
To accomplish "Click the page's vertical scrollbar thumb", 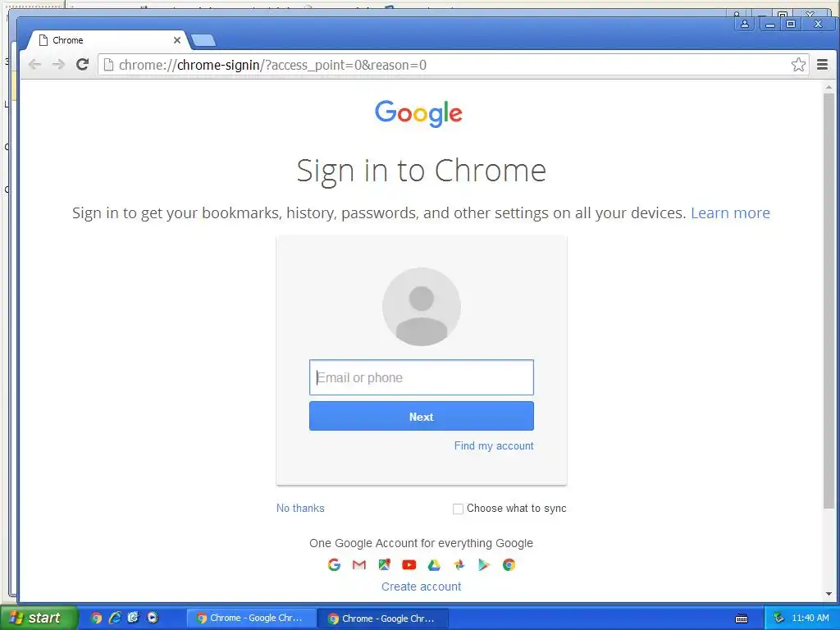I will pos(829,301).
